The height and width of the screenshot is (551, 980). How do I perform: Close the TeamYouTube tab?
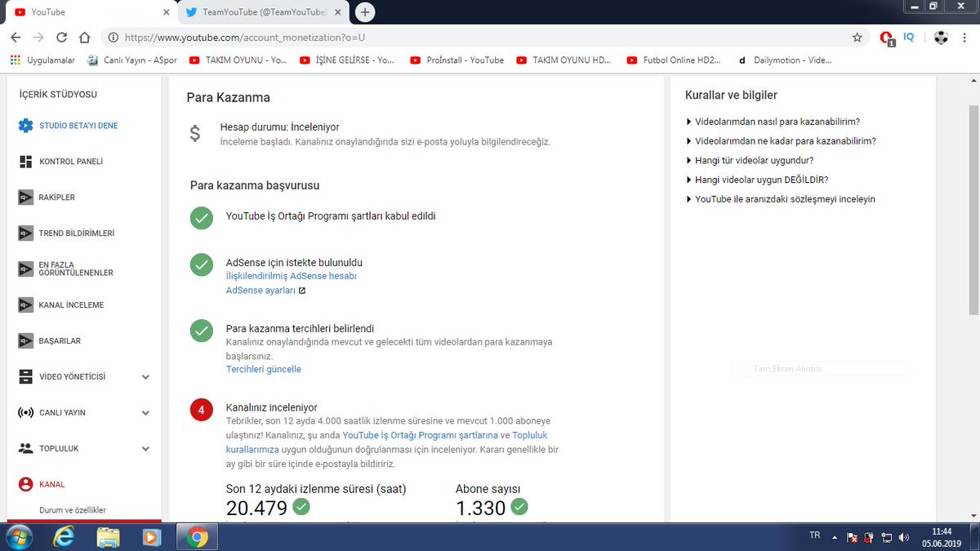[338, 12]
